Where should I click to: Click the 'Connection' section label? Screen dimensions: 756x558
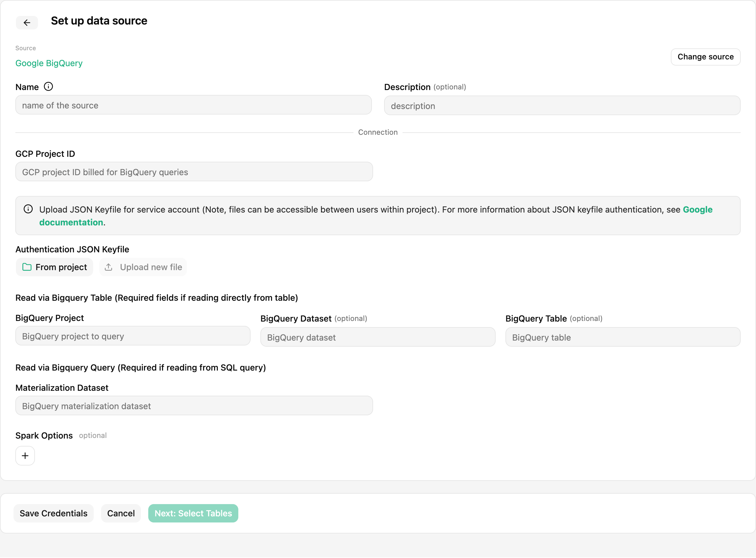point(378,132)
